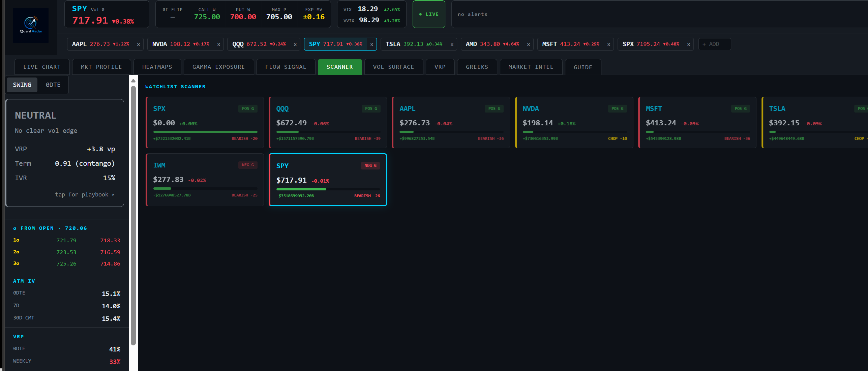Switch to 0DTE mode
The image size is (868, 371).
tap(53, 85)
